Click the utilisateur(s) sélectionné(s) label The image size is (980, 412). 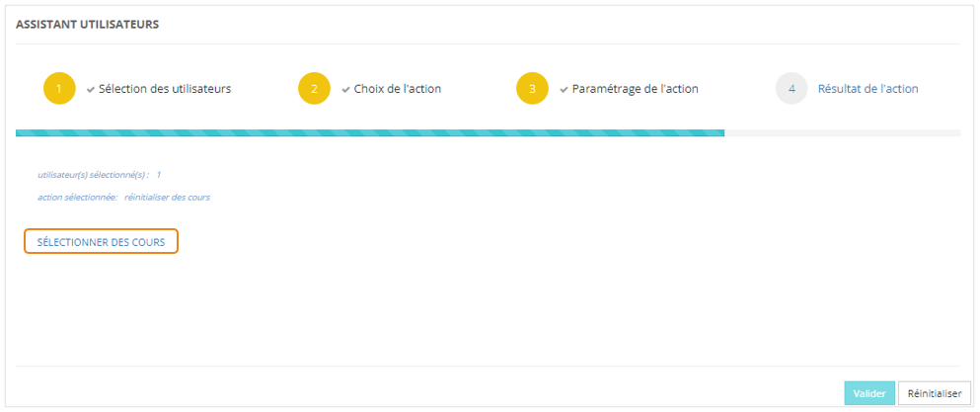[x=93, y=175]
